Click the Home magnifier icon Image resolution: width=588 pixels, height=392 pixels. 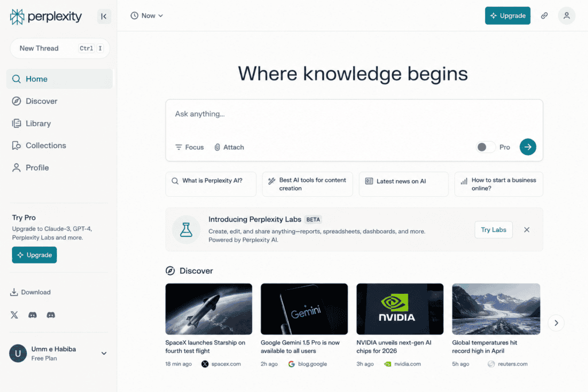click(16, 79)
